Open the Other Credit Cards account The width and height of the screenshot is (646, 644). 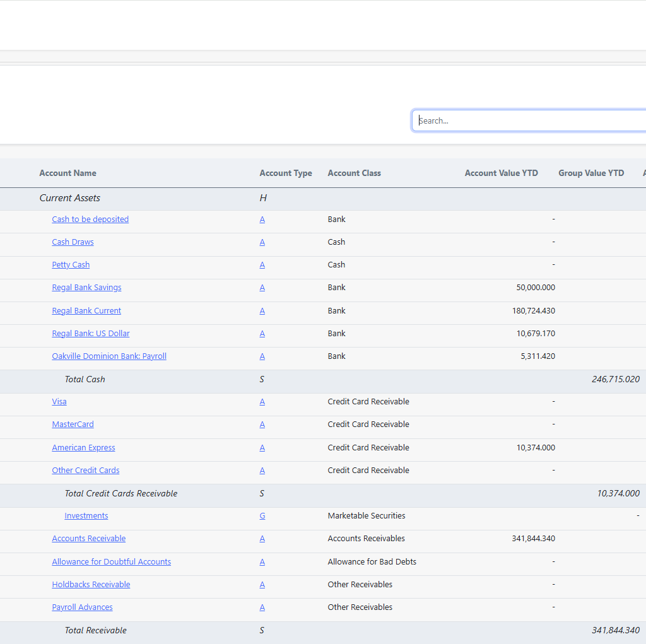click(86, 470)
